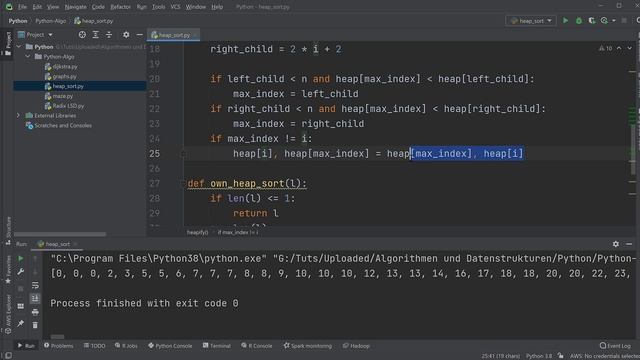Open the TODO tool window
Screen dimensions: 640x360
94,346
